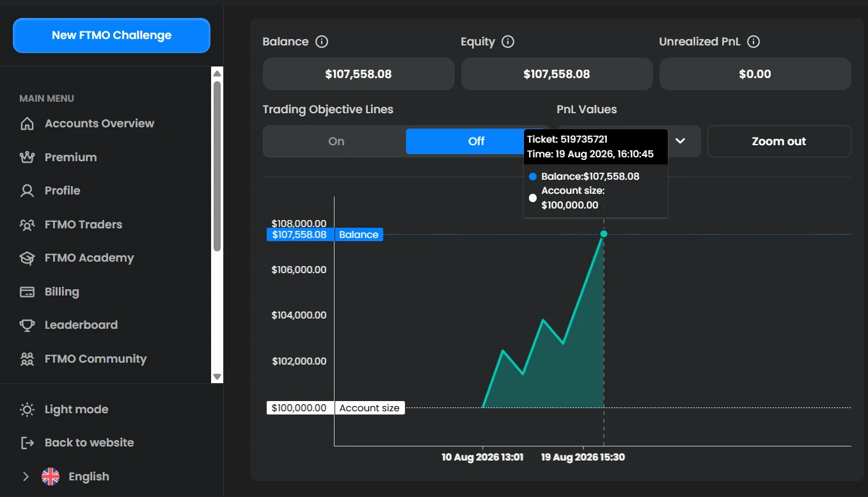The image size is (868, 497).
Task: Click the $108,000.00 axis label
Action: click(x=299, y=223)
